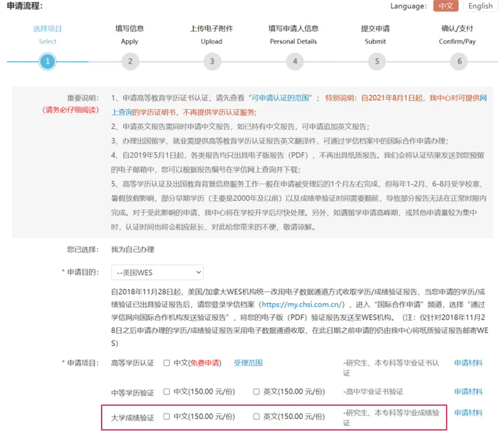Check 中文 box for 高等学历认证
The width and height of the screenshot is (504, 433).
coord(166,363)
